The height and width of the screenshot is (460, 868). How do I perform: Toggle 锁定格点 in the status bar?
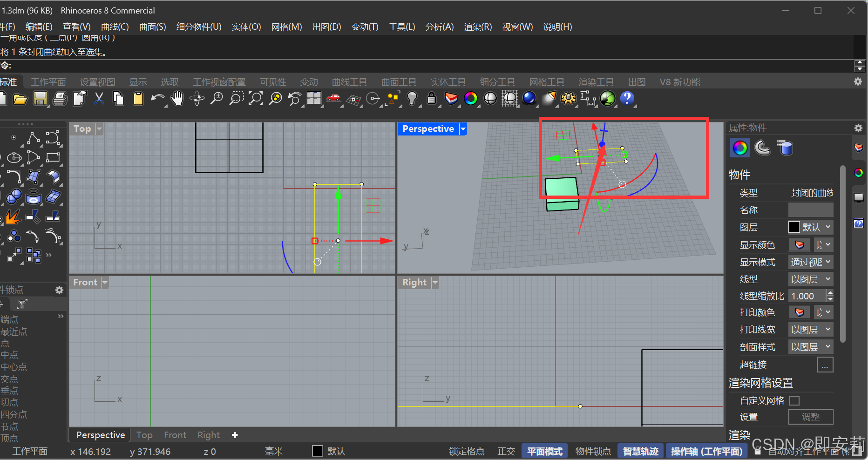coord(467,451)
